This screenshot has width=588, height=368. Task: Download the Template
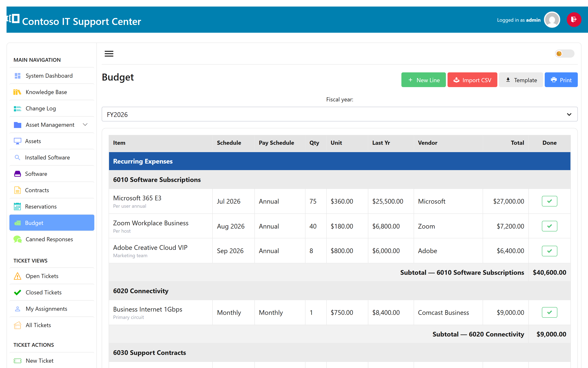[521, 80]
